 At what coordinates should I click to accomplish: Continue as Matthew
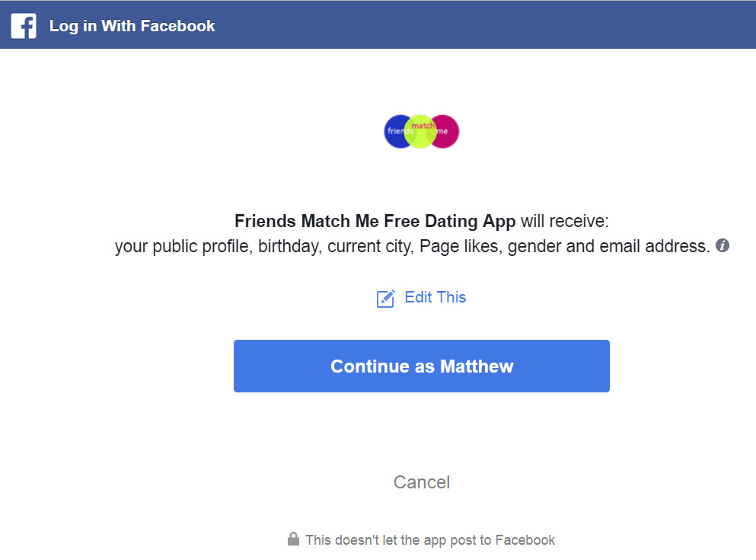coord(421,366)
